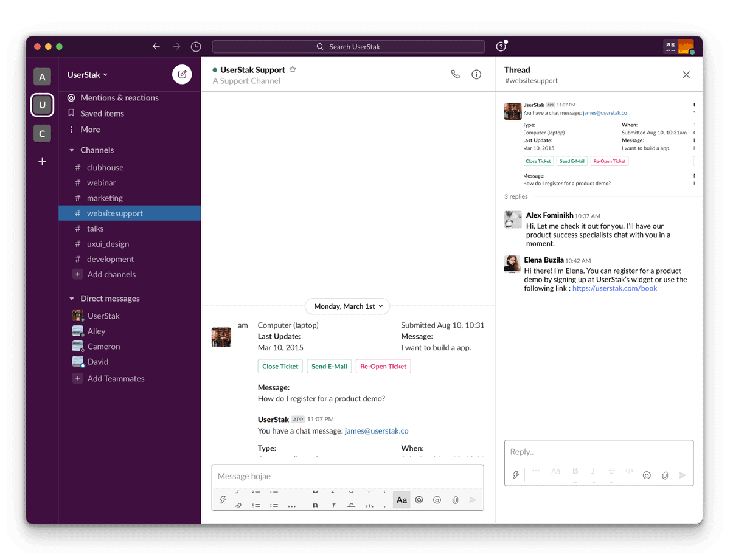This screenshot has height=560, width=730.
Task: Select the websitesupport channel
Action: [130, 213]
